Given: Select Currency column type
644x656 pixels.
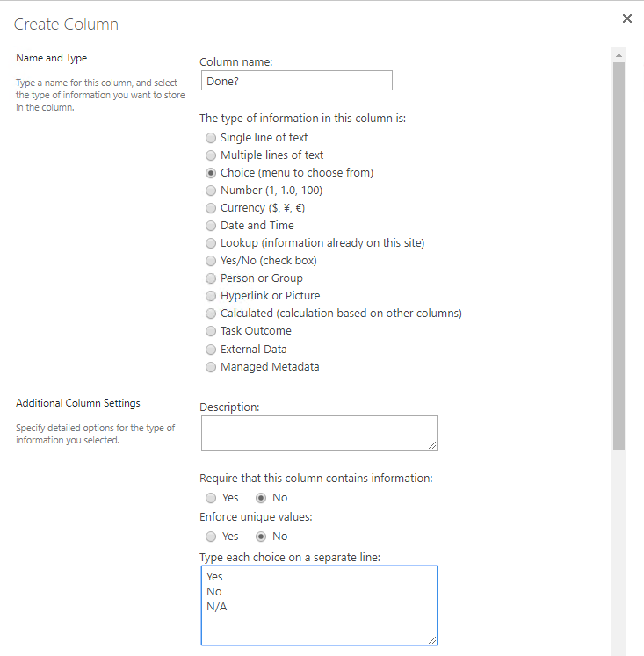Looking at the screenshot, I should (211, 208).
